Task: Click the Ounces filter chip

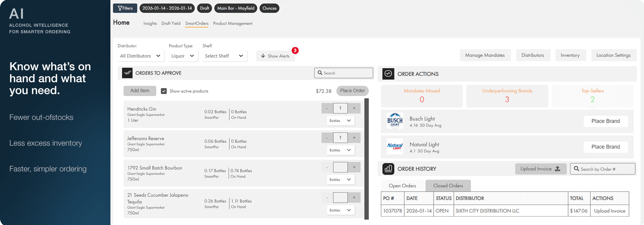Action: 270,8
